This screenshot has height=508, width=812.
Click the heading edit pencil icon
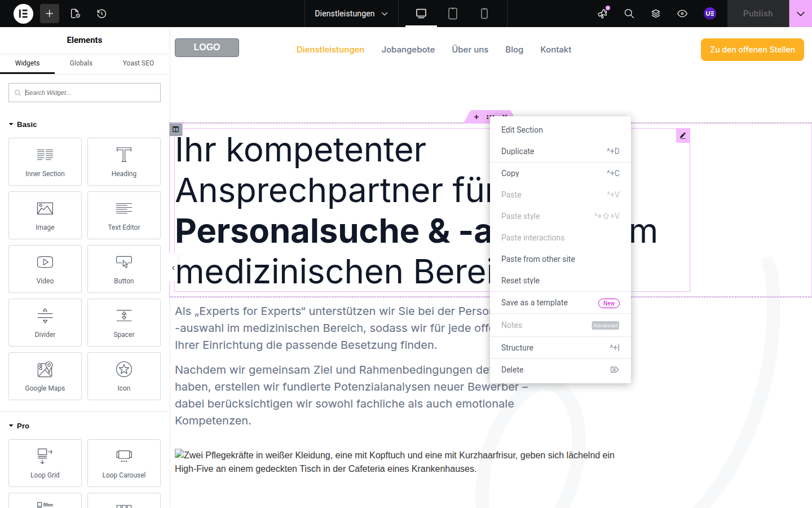click(683, 135)
